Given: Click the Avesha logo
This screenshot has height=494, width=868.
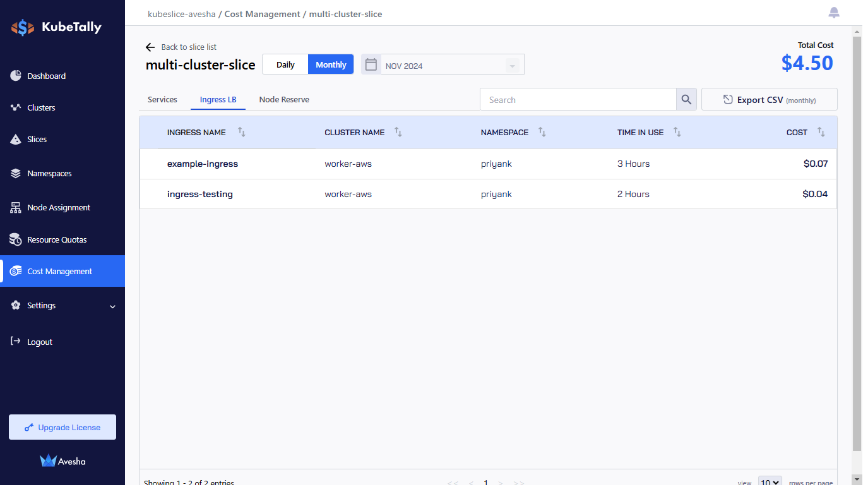Looking at the screenshot, I should click(x=62, y=461).
